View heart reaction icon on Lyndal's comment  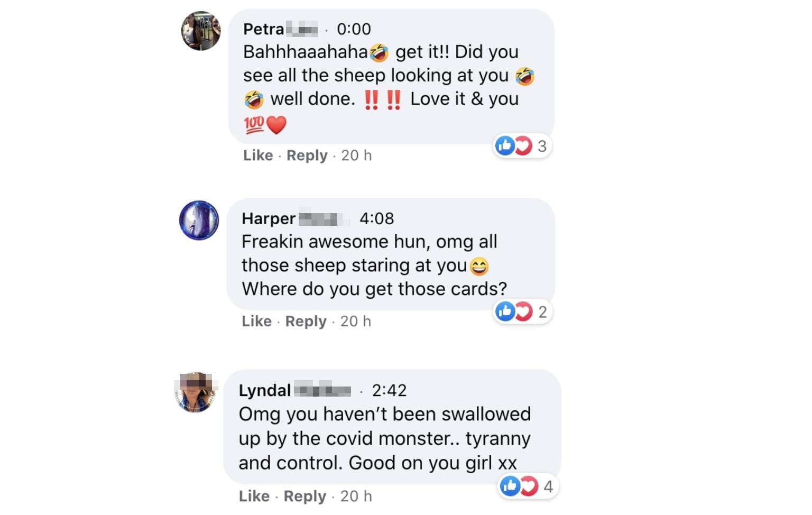[x=529, y=486]
